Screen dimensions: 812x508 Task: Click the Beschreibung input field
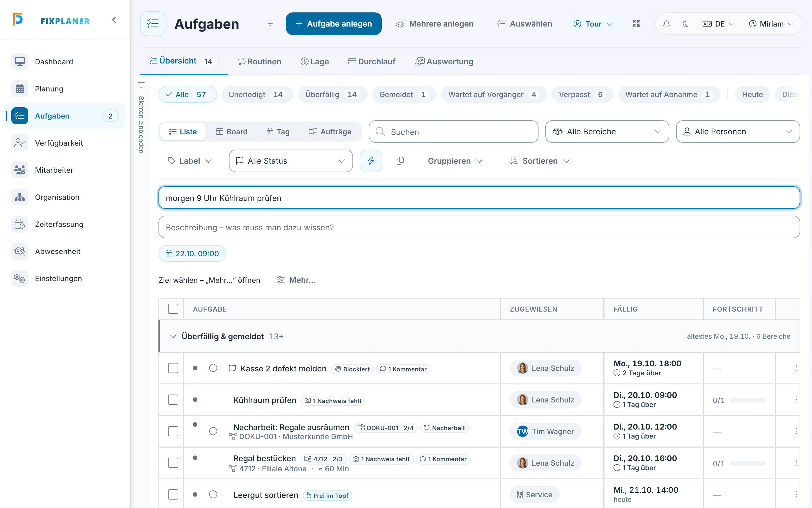tap(479, 227)
